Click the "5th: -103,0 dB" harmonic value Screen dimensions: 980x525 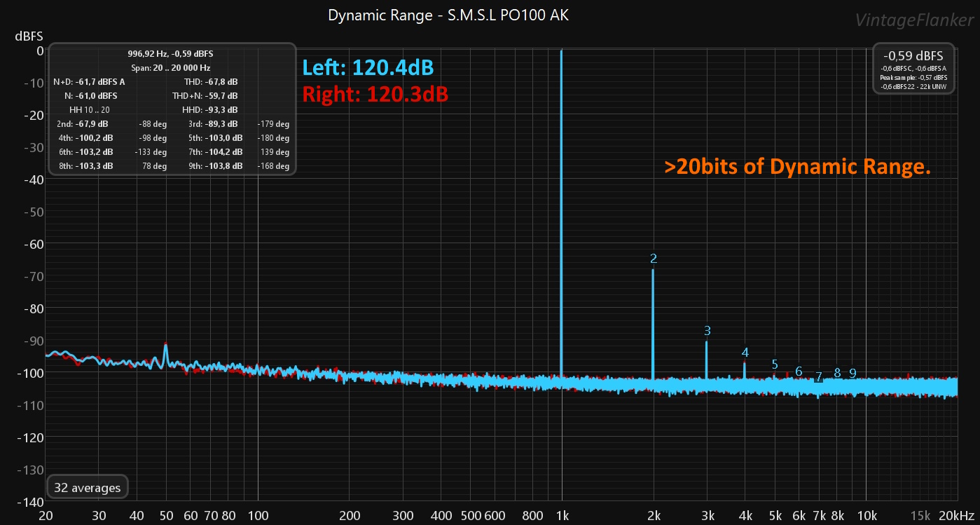215,138
